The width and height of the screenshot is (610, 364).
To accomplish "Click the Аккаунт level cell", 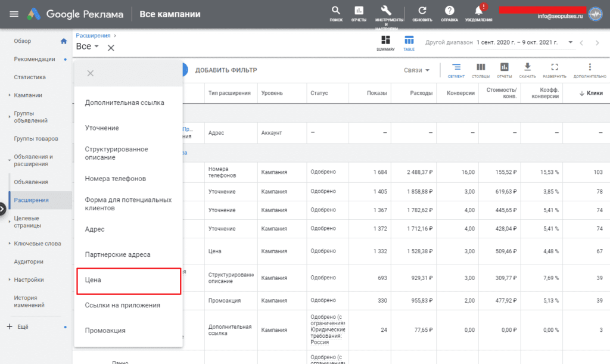I will point(272,133).
